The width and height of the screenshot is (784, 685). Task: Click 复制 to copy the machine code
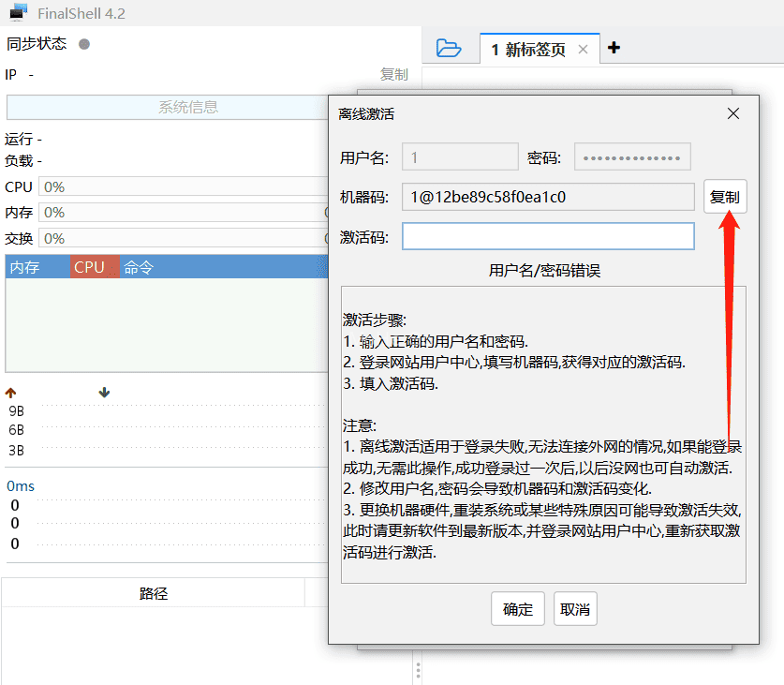[726, 197]
